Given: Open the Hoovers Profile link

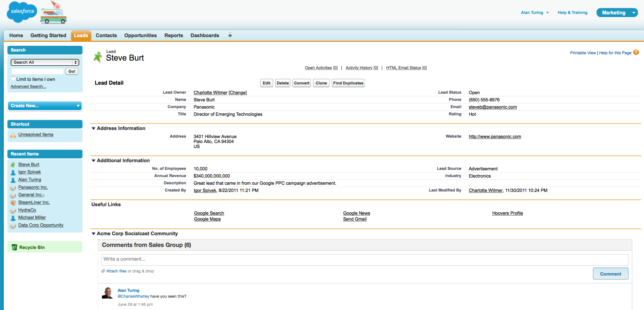Looking at the screenshot, I should (508, 213).
